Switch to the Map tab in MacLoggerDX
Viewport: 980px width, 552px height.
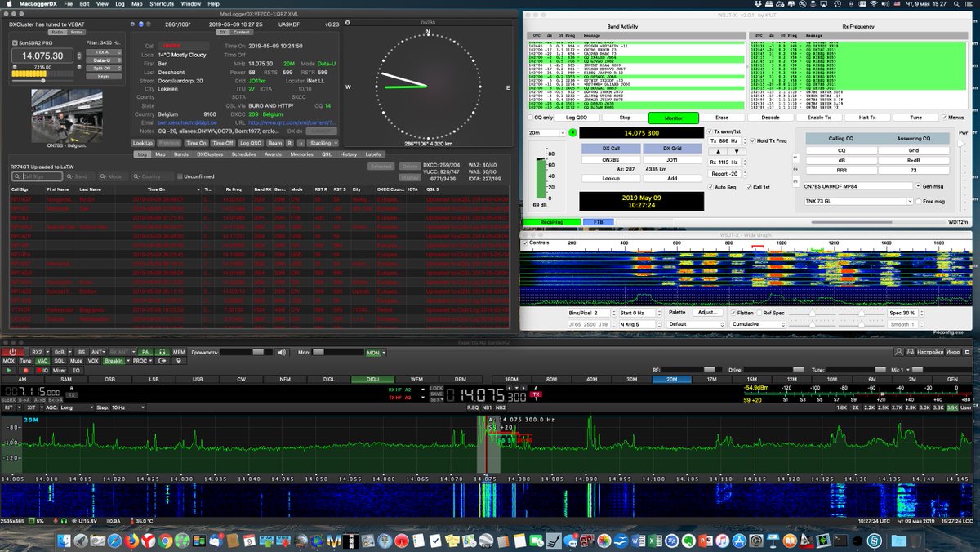(x=160, y=154)
